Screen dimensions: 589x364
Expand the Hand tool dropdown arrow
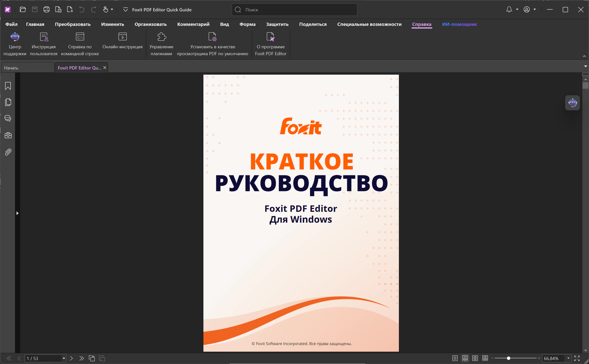112,10
